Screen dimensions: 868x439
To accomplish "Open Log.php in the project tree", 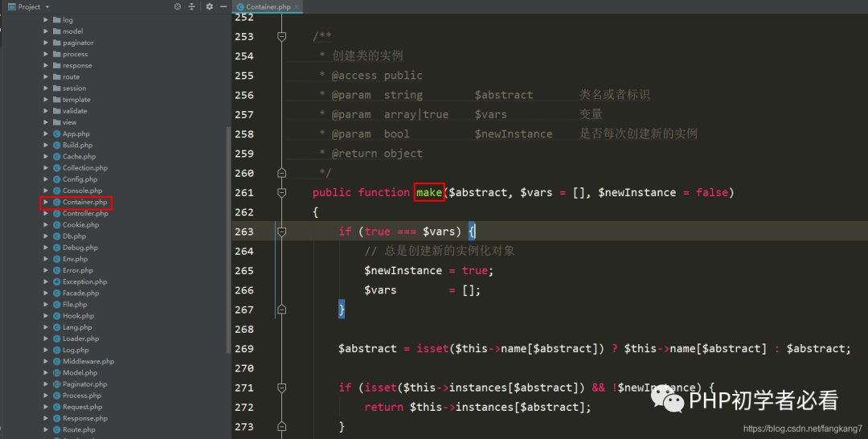I will [x=76, y=350].
